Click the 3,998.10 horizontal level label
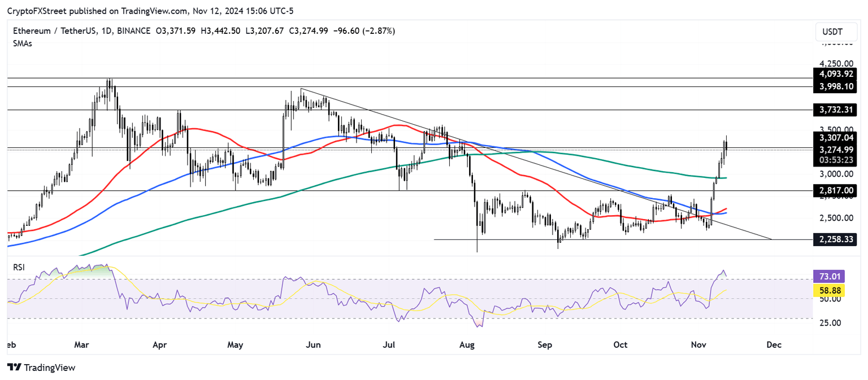 [x=836, y=86]
